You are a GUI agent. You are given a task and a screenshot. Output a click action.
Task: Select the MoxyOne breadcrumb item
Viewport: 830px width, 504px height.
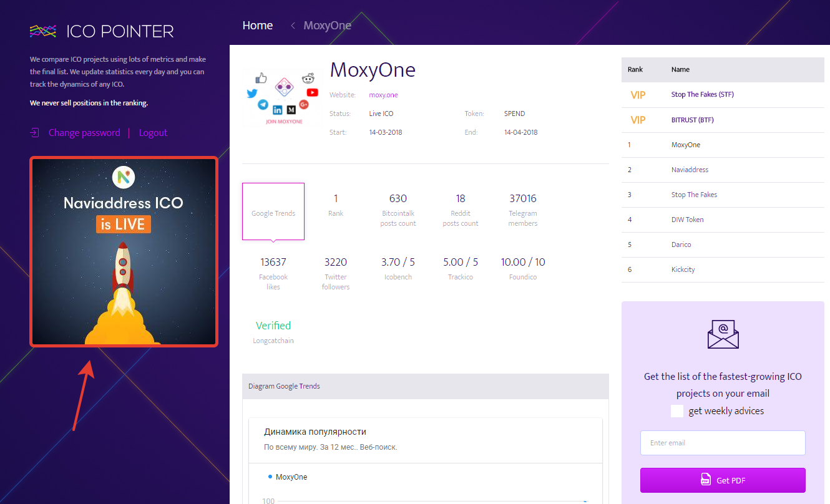point(327,26)
